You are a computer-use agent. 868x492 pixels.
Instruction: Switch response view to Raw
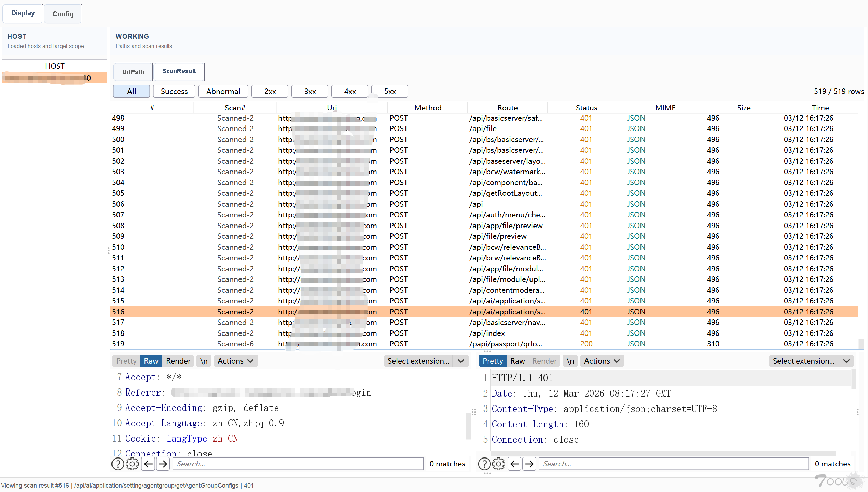pyautogui.click(x=518, y=361)
